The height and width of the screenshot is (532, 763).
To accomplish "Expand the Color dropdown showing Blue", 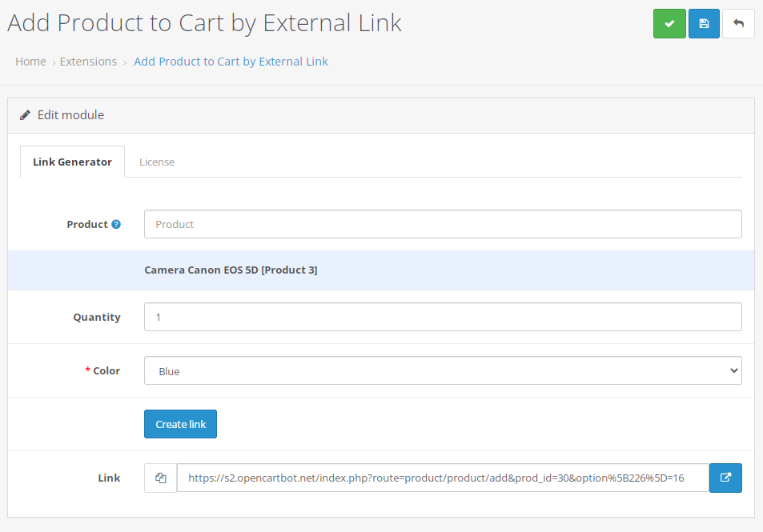I will click(443, 371).
